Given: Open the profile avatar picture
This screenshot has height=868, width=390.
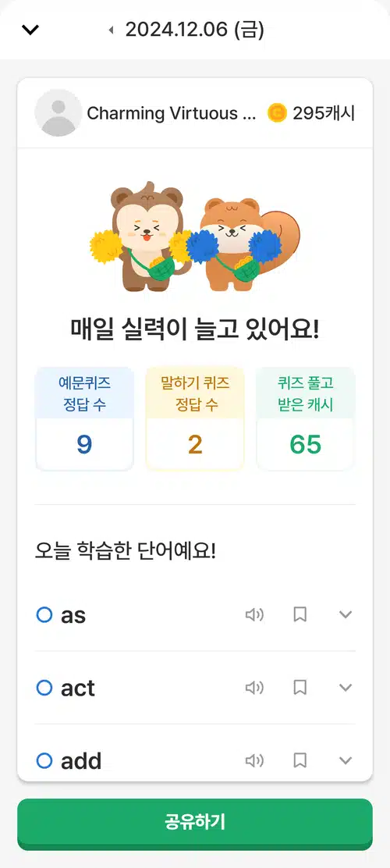Looking at the screenshot, I should pos(58,113).
